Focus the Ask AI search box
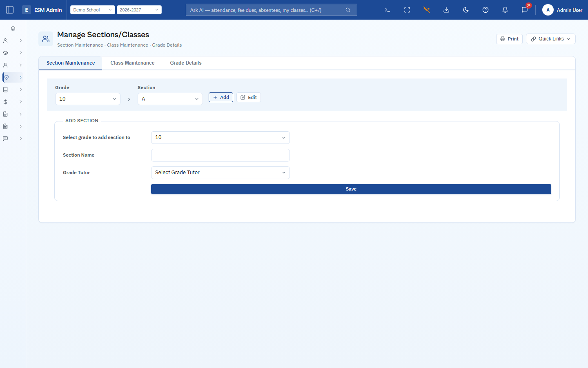Screen dimensions: 588x368 pyautogui.click(x=272, y=10)
